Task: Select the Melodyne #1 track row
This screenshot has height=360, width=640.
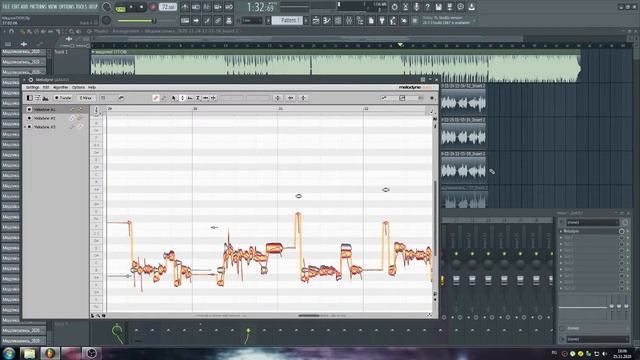Action: pyautogui.click(x=56, y=109)
